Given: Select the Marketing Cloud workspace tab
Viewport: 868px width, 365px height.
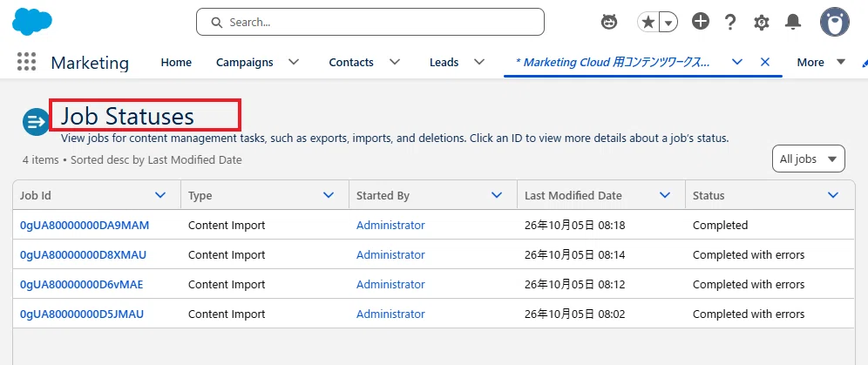Looking at the screenshot, I should coord(613,62).
